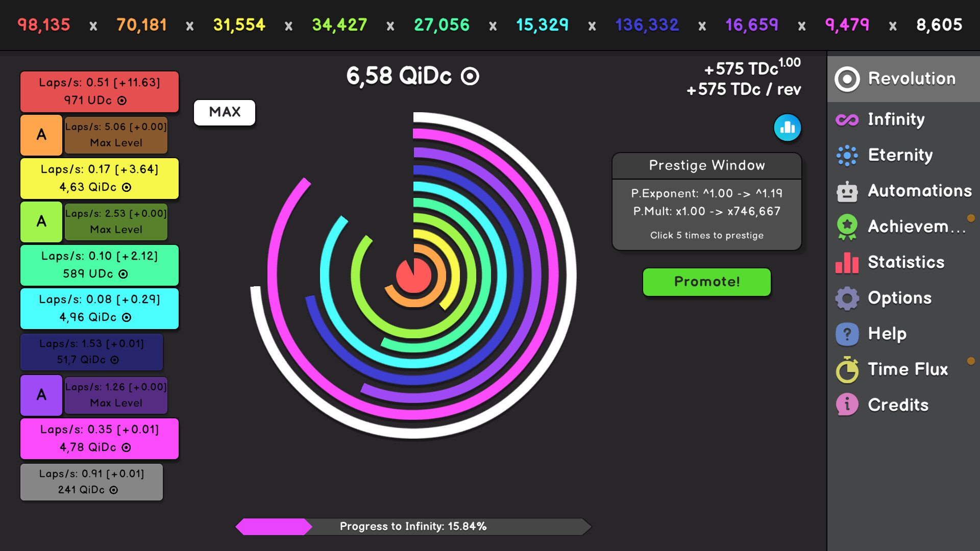This screenshot has width=980, height=551.
Task: Toggle automation on the purple Max Level upgrade
Action: (41, 395)
